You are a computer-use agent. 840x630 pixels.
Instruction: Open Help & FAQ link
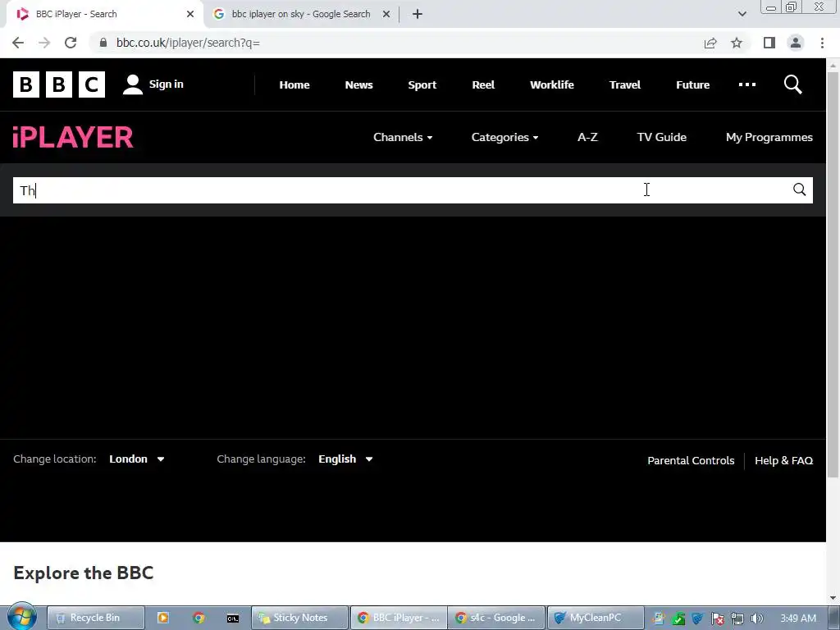point(783,461)
